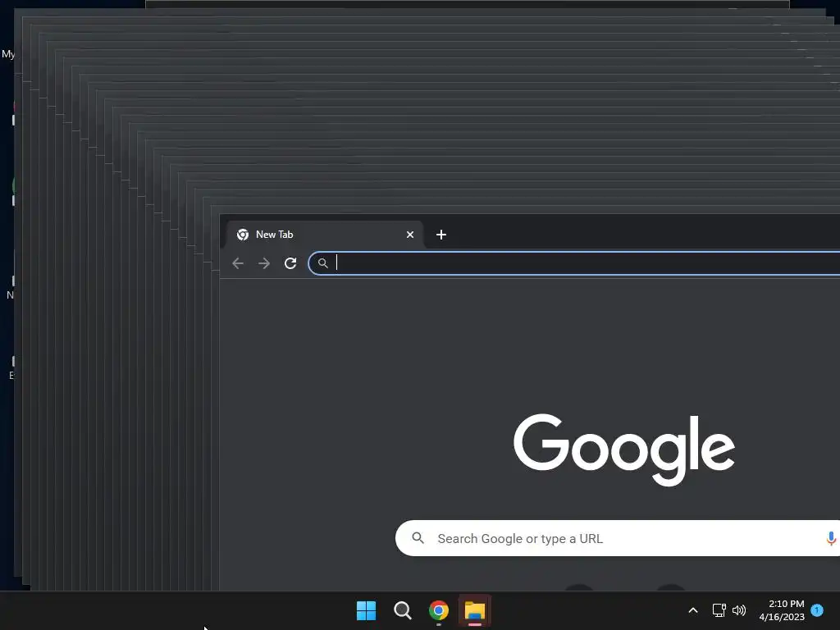Close the New Tab tab
The width and height of the screenshot is (840, 630).
pyautogui.click(x=410, y=235)
